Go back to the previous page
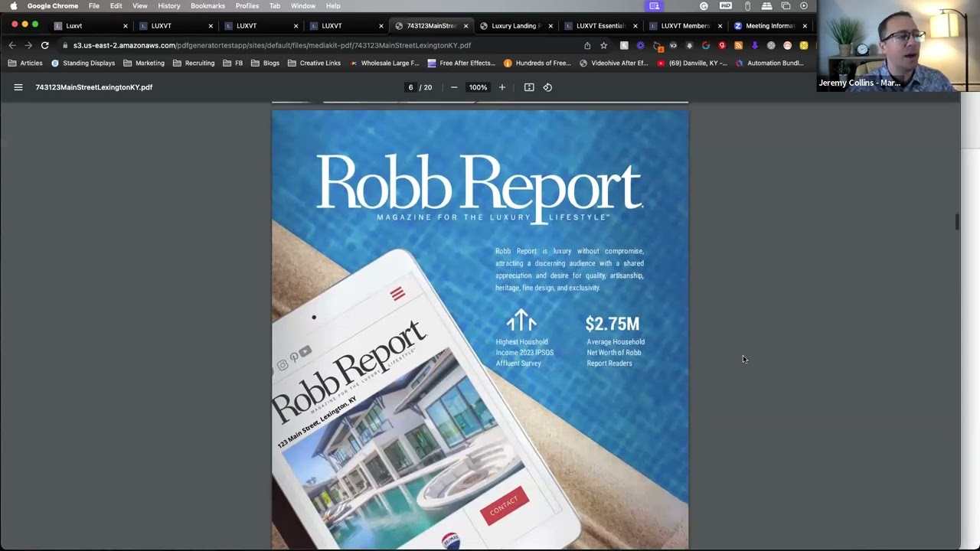This screenshot has width=980, height=551. click(x=12, y=46)
